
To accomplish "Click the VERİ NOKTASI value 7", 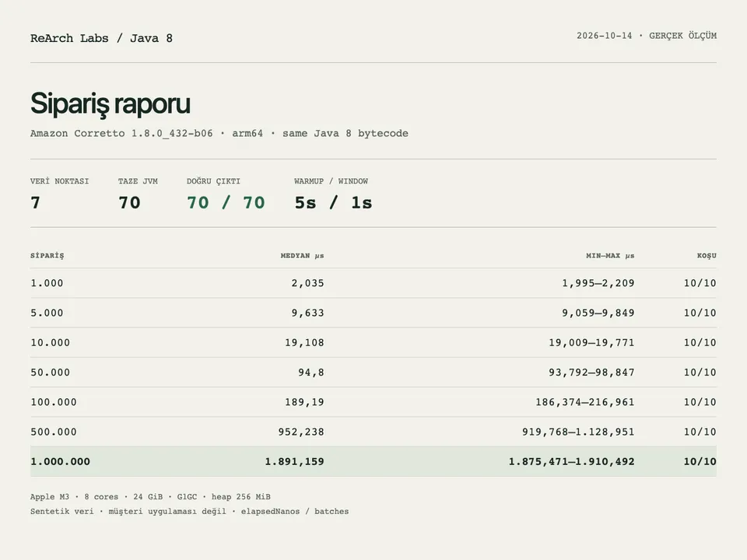I will pos(35,203).
